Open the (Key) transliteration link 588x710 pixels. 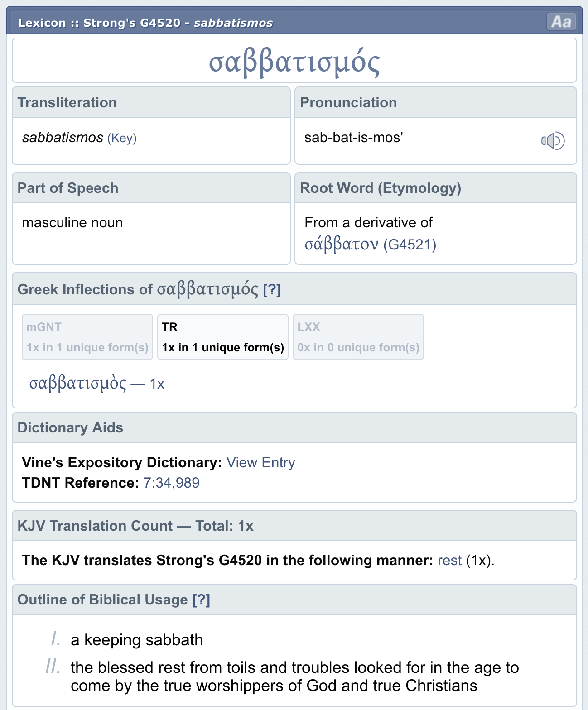tap(122, 138)
